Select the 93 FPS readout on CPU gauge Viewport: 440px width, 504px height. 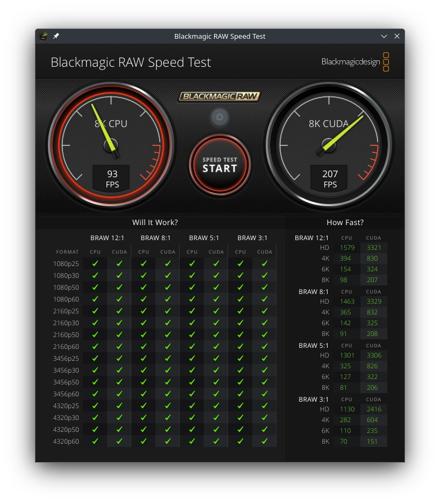(111, 178)
